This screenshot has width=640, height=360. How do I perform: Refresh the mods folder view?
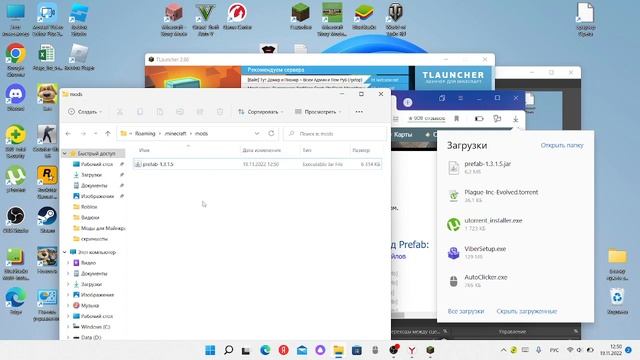tap(271, 133)
